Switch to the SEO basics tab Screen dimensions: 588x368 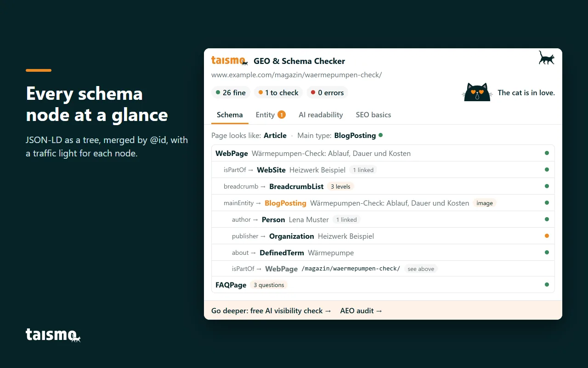pos(373,115)
